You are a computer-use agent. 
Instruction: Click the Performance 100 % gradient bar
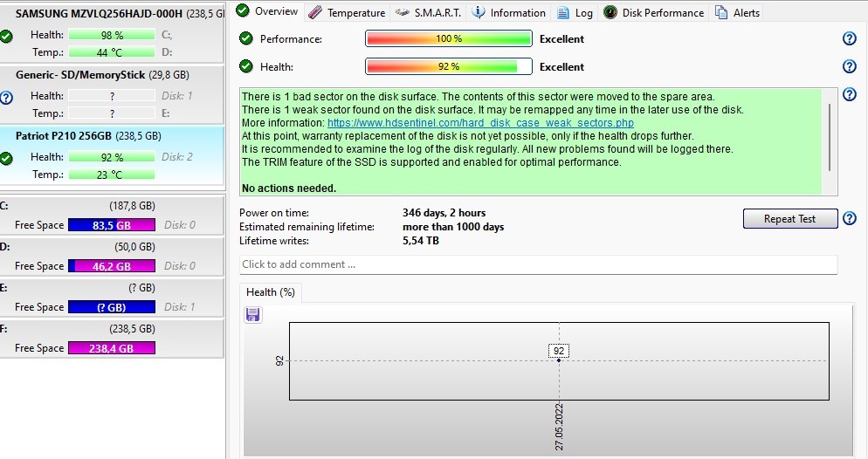click(448, 38)
